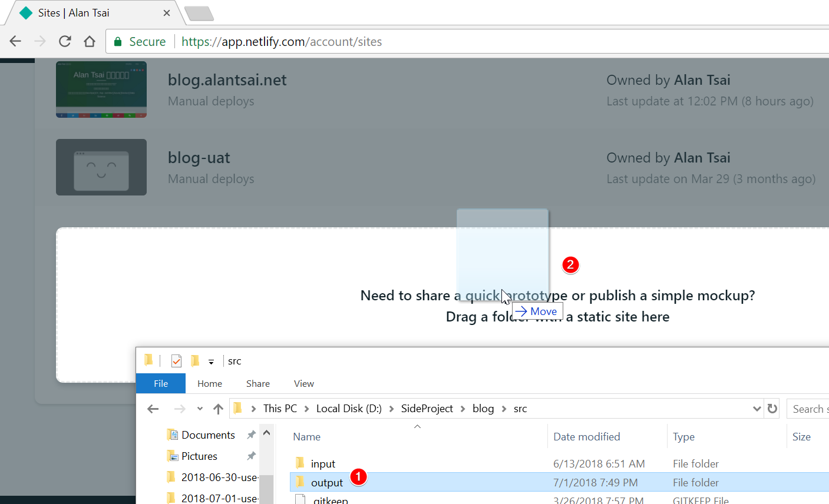Select the Sites | Alan Tsai browser tab
The height and width of the screenshot is (504, 829).
click(x=94, y=13)
